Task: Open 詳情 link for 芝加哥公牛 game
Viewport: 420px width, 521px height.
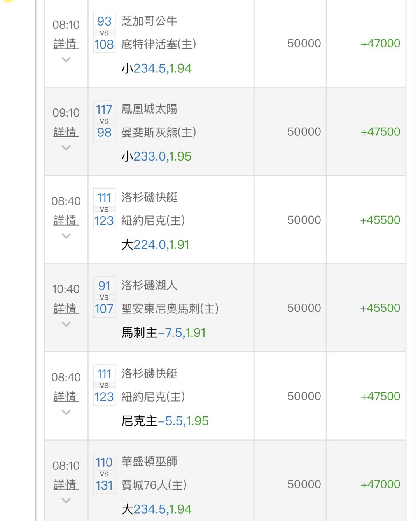Action: [x=66, y=44]
